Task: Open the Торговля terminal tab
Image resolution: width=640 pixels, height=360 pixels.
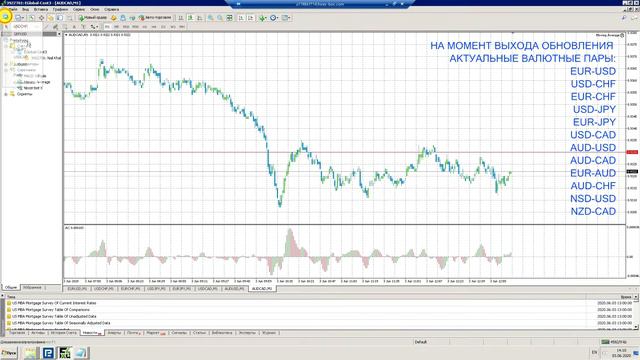Action: [17, 333]
